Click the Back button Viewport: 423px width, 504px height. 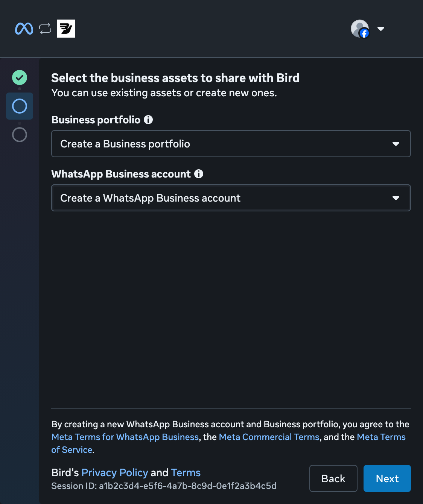(x=333, y=478)
